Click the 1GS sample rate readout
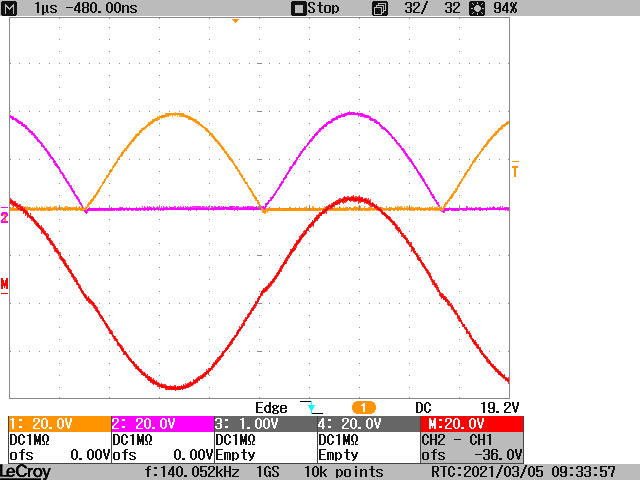Image resolution: width=640 pixels, height=480 pixels. point(268,472)
